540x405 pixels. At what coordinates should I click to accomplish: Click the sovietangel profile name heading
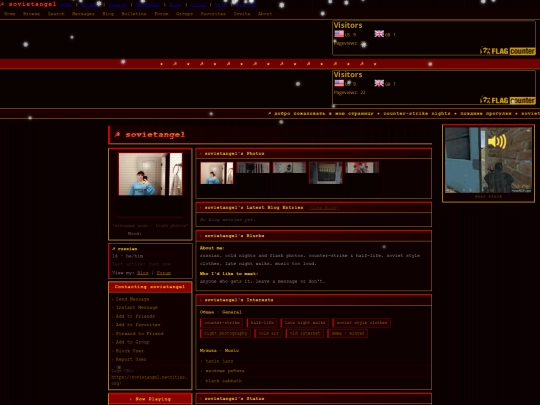pyautogui.click(x=155, y=135)
